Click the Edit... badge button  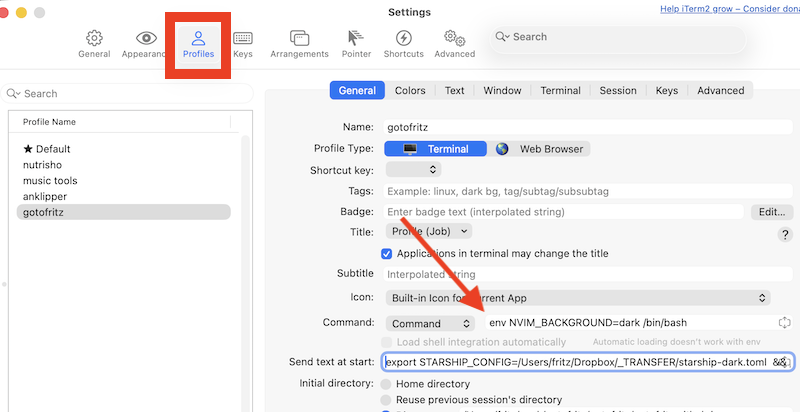771,212
